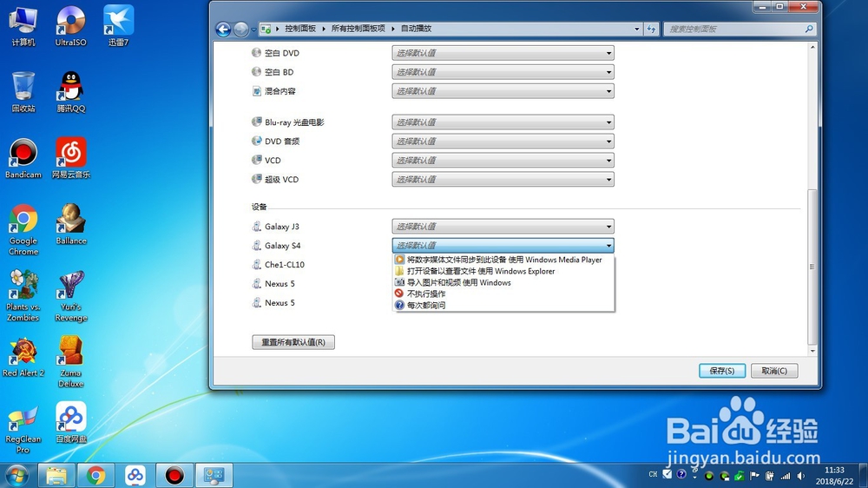Image resolution: width=868 pixels, height=488 pixels.
Task: Click the taskbar clock showing 11:33
Action: point(834,476)
